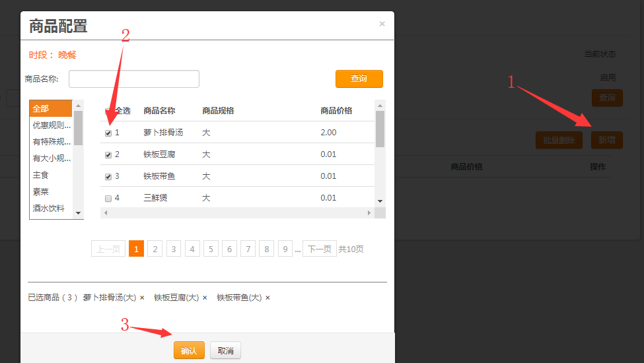Screen dimensions: 644x363
Task: Check row 4 三鲜煲 checkbox
Action: [108, 199]
